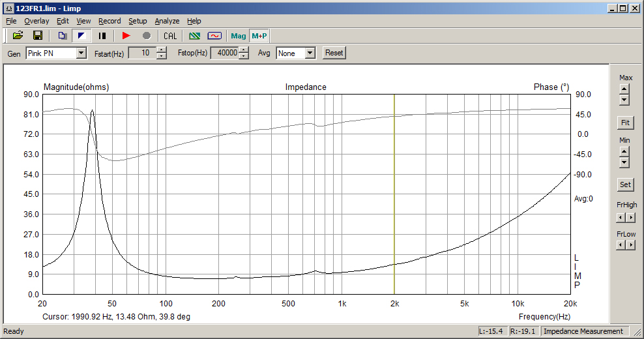Image resolution: width=644 pixels, height=339 pixels.
Task: Click the FrHigh right arrow
Action: click(x=631, y=217)
